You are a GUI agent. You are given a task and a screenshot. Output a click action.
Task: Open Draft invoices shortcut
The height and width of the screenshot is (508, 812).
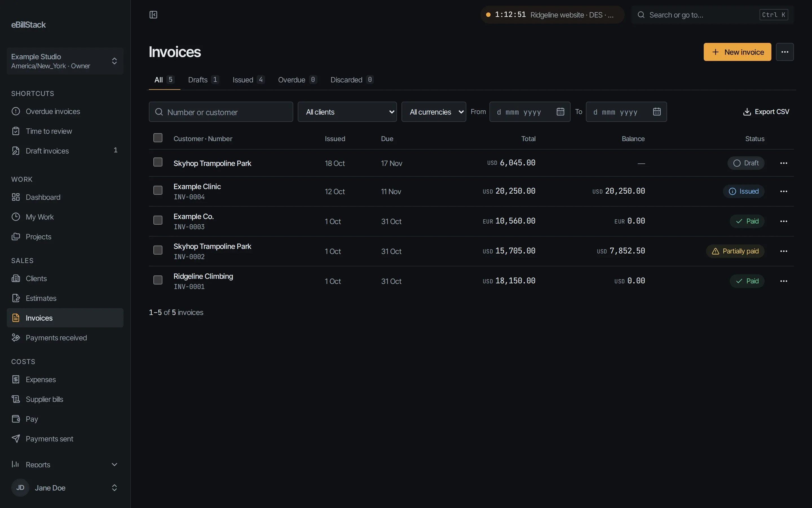point(65,151)
